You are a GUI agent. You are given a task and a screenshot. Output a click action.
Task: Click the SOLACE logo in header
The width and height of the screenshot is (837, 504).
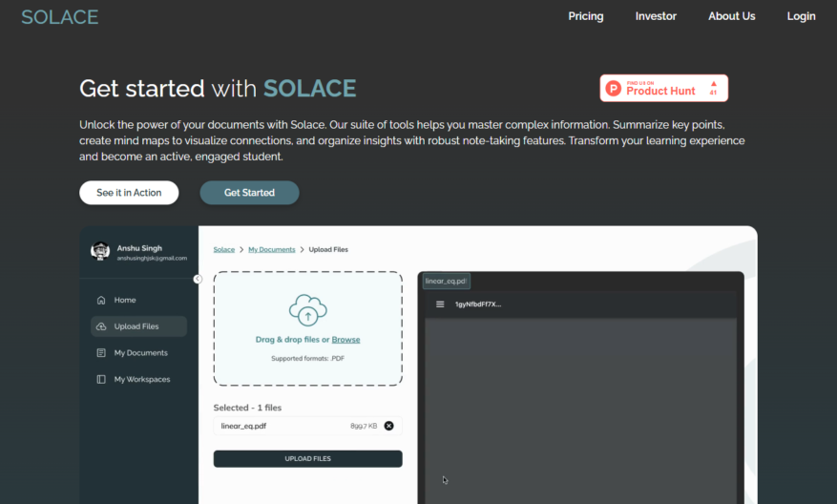[60, 17]
